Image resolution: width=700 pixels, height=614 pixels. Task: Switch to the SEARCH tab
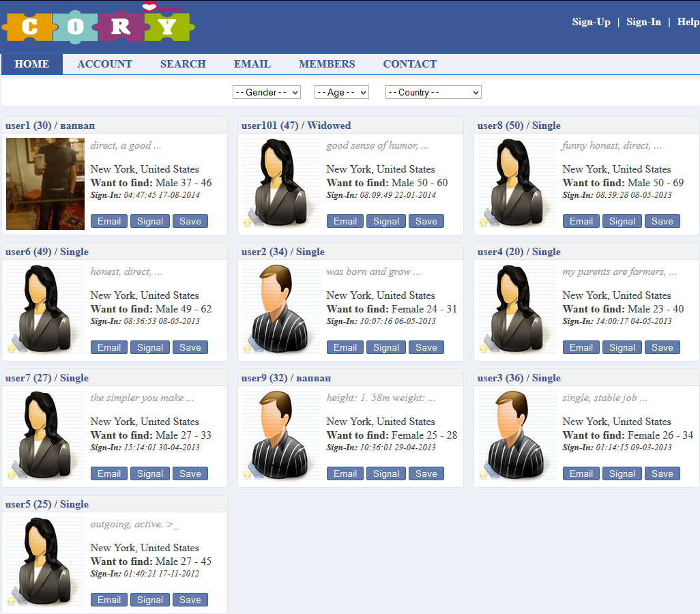(183, 64)
